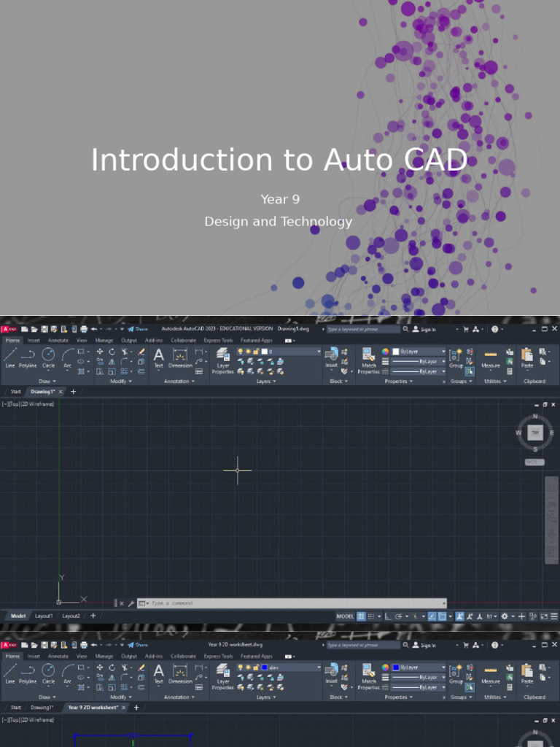The width and height of the screenshot is (560, 747).
Task: Expand the Properties panel in Drawing1 window
Action: coord(399,381)
